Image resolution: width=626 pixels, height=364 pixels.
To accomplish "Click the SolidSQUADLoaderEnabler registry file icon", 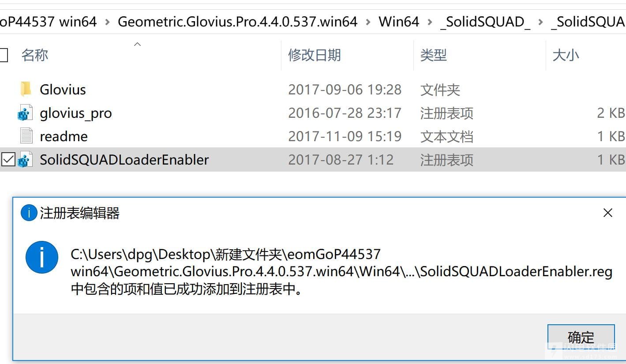I will 25,159.
